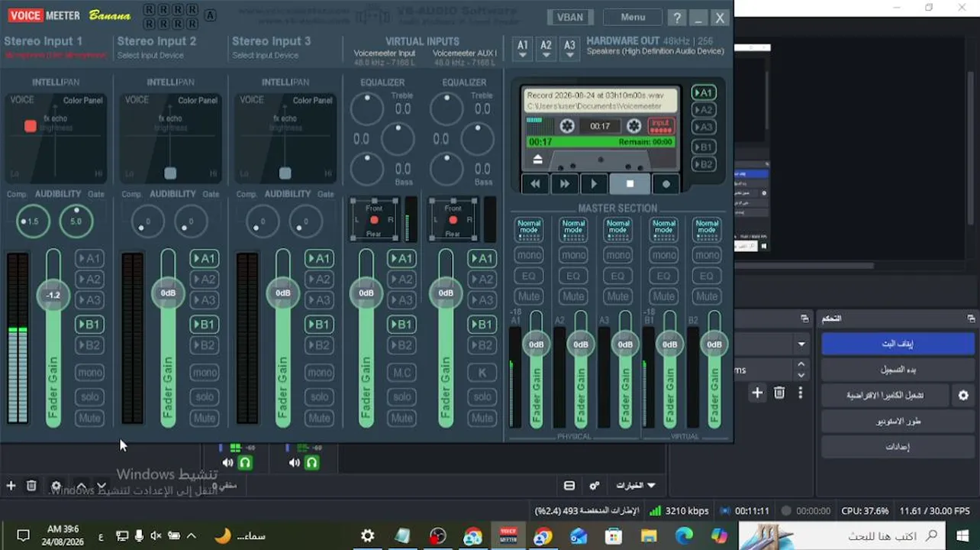Image resolution: width=980 pixels, height=550 pixels.
Task: Click the cassette recorder Play button
Action: tap(594, 183)
